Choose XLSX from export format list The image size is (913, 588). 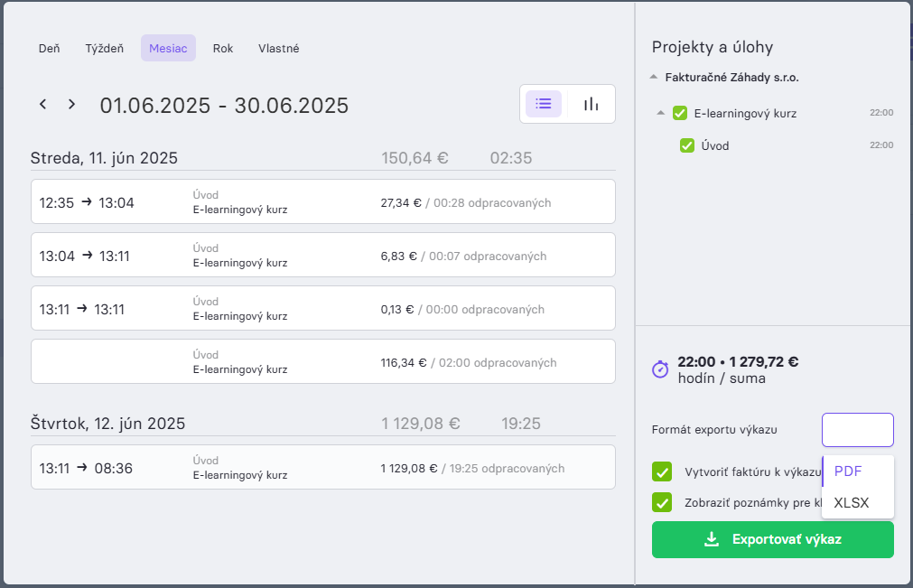coord(858,502)
